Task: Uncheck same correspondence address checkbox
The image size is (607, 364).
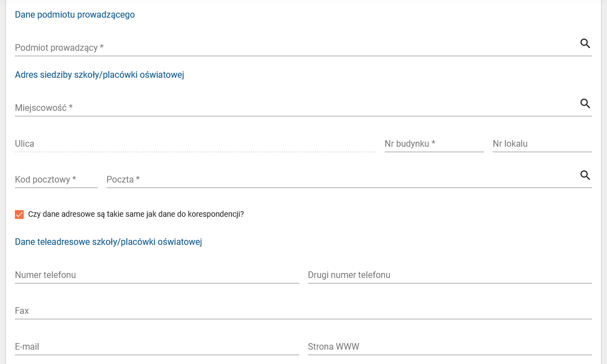Action: (x=19, y=215)
